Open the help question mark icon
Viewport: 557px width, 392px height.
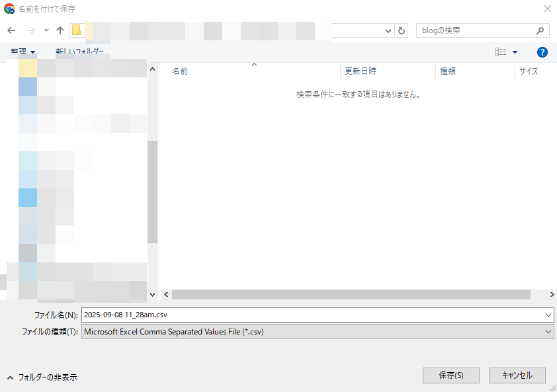pos(542,52)
